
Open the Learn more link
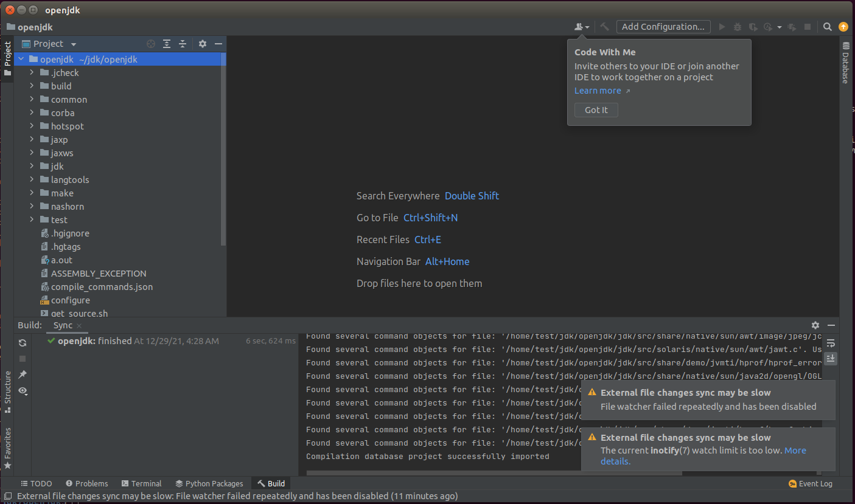598,91
